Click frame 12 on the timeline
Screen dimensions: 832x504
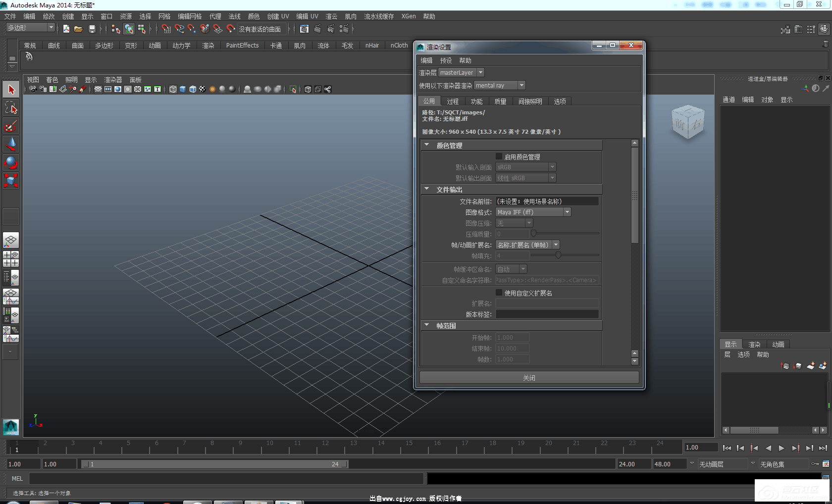point(325,446)
